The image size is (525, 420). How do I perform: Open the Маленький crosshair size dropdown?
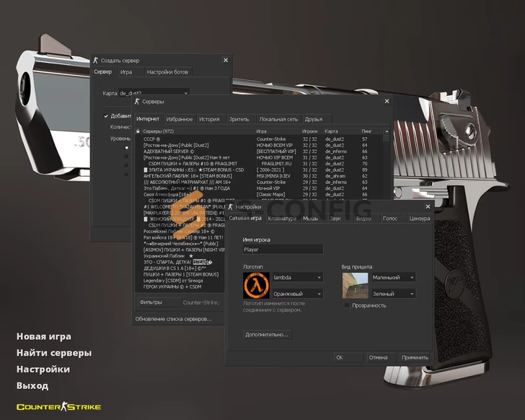[x=394, y=277]
